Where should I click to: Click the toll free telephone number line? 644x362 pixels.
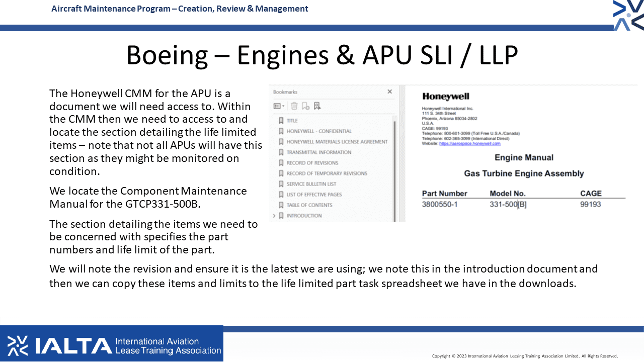pos(471,134)
